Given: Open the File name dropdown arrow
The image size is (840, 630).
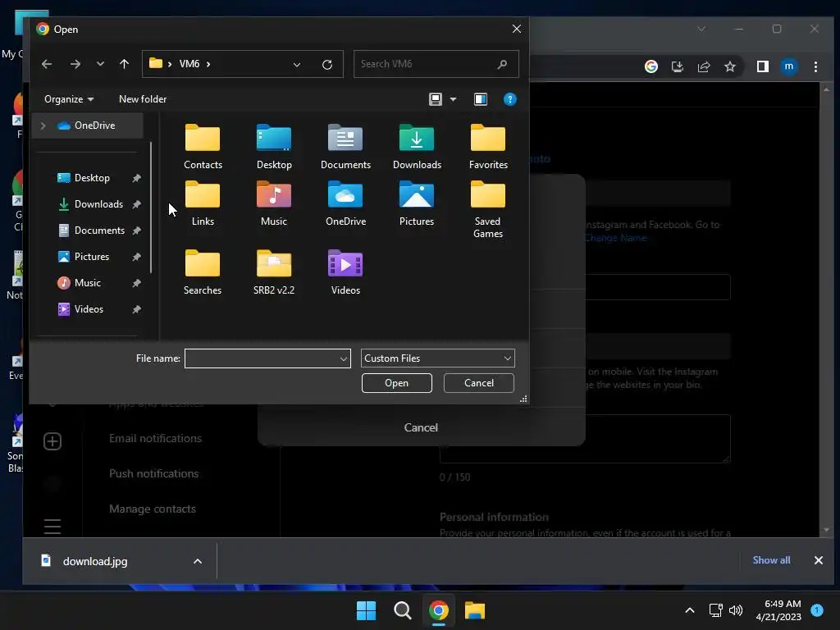Looking at the screenshot, I should point(344,358).
